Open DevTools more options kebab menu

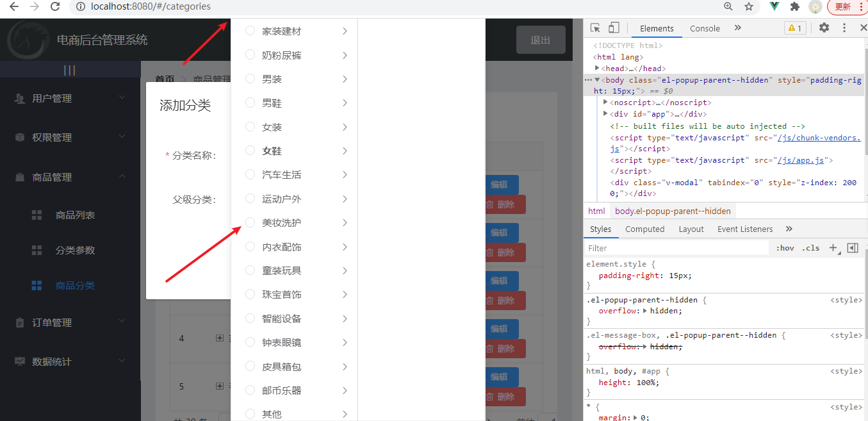pyautogui.click(x=844, y=28)
